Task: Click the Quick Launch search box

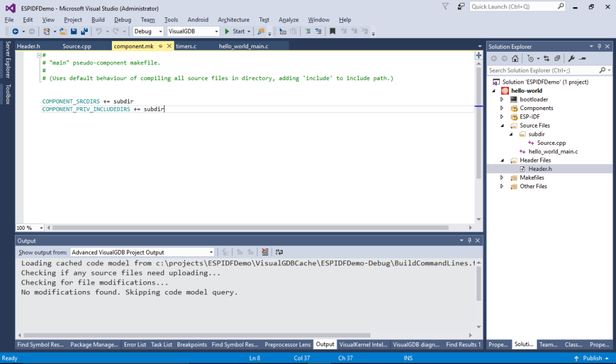Action: tap(517, 7)
